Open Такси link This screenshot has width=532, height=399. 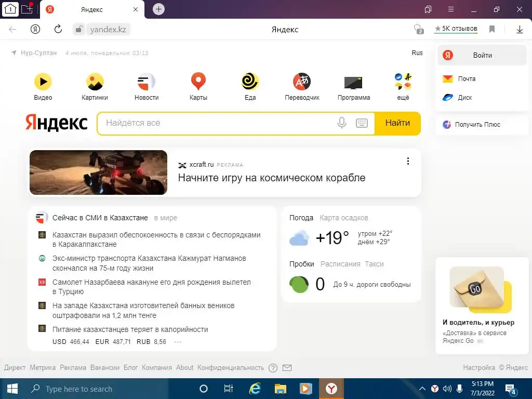coord(374,264)
